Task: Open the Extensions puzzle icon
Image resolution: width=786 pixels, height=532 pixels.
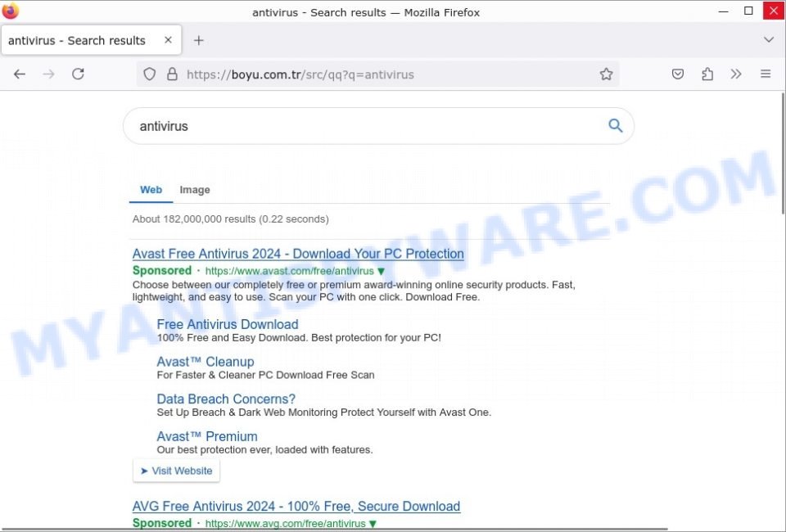Action: (707, 74)
